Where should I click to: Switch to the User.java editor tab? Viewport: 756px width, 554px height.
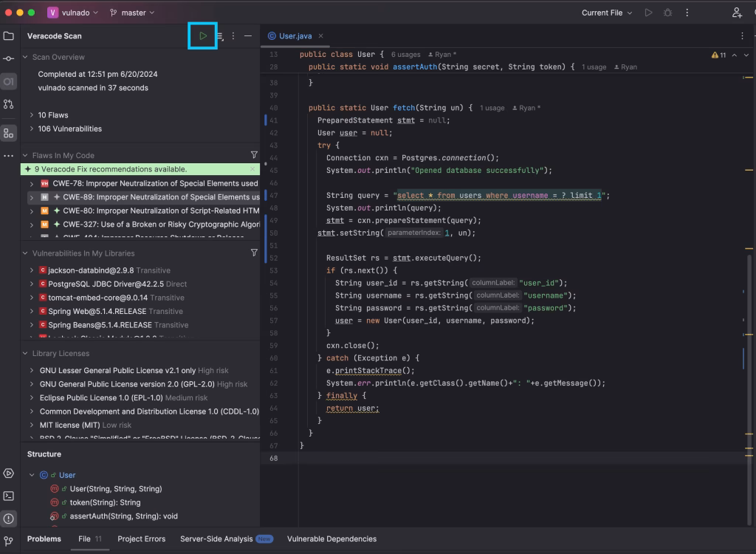coord(295,35)
